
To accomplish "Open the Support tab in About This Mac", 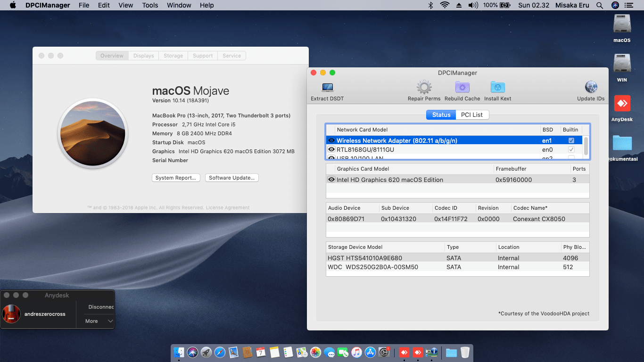I will pos(203,56).
